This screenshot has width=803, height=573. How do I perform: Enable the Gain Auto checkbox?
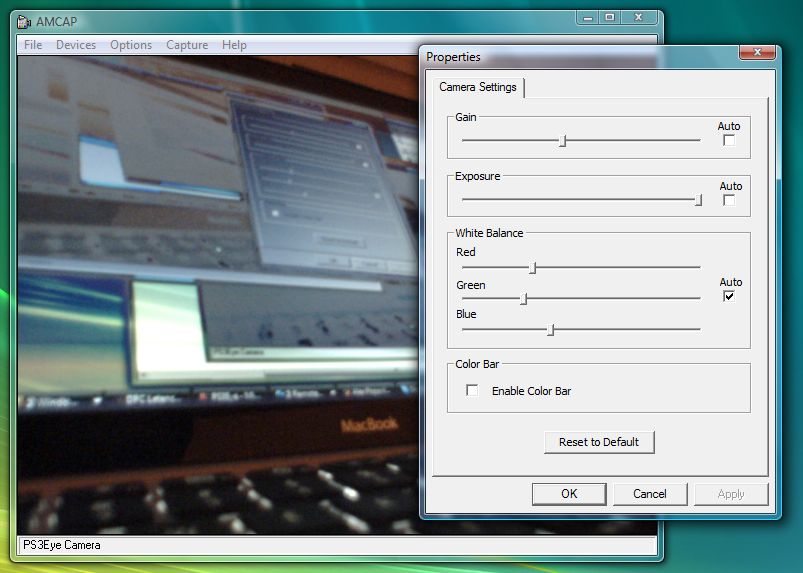(x=729, y=141)
